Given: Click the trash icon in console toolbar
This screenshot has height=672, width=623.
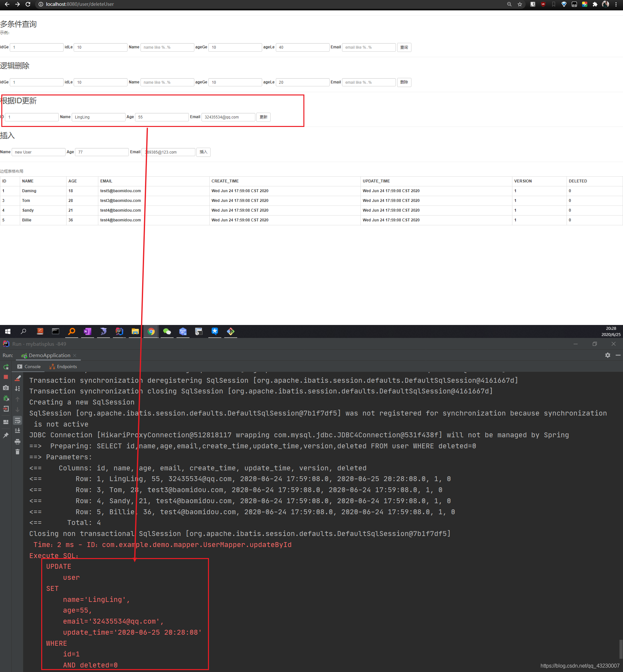Looking at the screenshot, I should tap(18, 452).
